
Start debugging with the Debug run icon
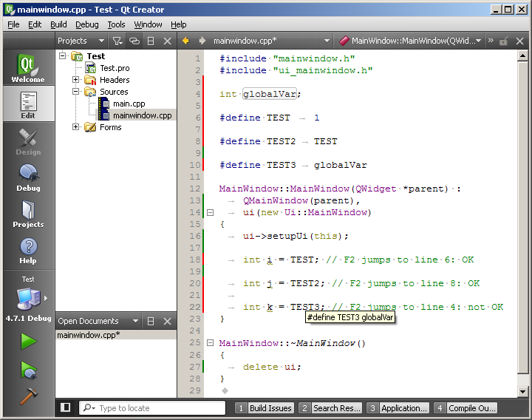click(28, 369)
